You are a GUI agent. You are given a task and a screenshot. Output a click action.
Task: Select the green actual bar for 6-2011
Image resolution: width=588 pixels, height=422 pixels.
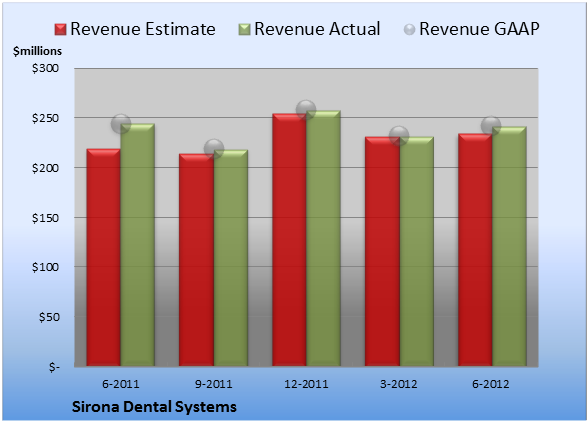tap(138, 245)
